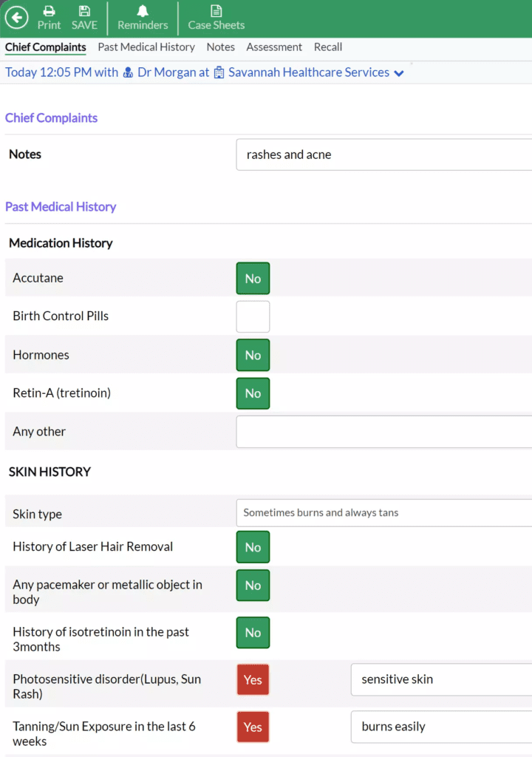
Task: Save the case sheet with SAVE icon
Action: click(84, 11)
